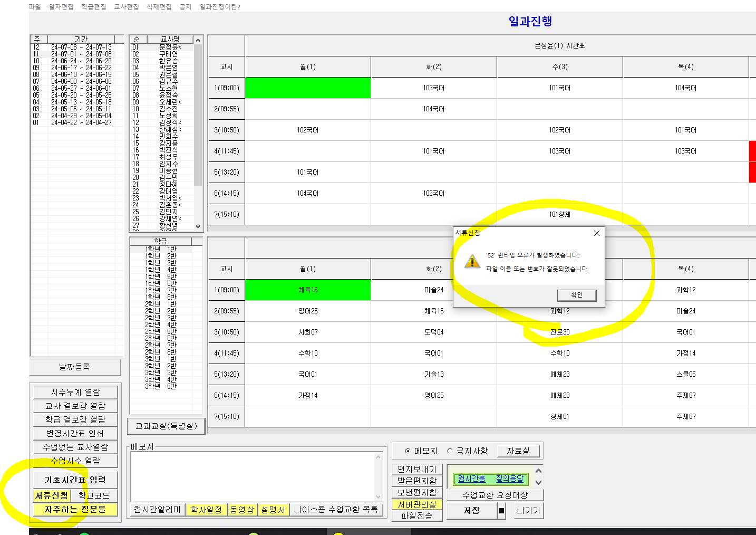Image resolution: width=756 pixels, height=535 pixels.
Task: Click inside the 메모지 text area
Action: coord(253,476)
